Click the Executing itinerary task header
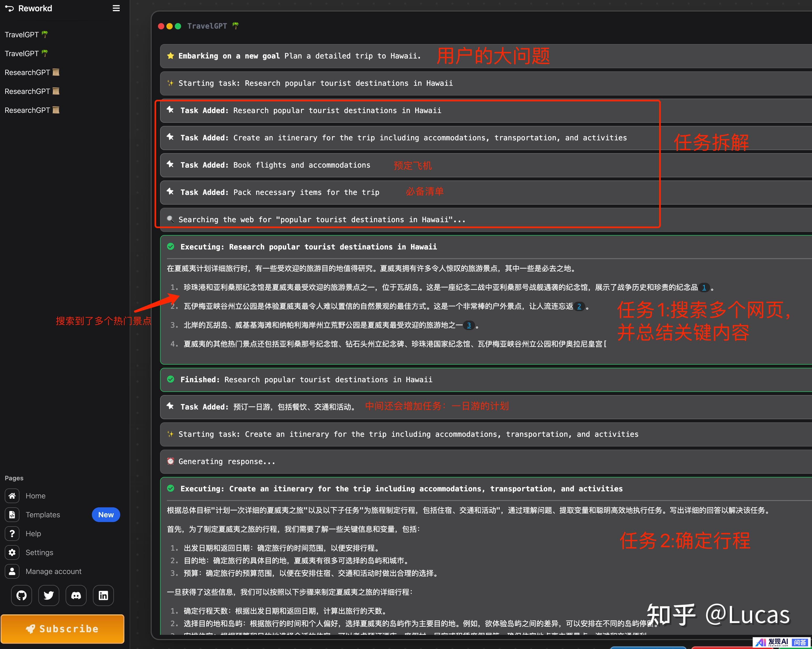Viewport: 812px width, 649px height. (x=401, y=489)
